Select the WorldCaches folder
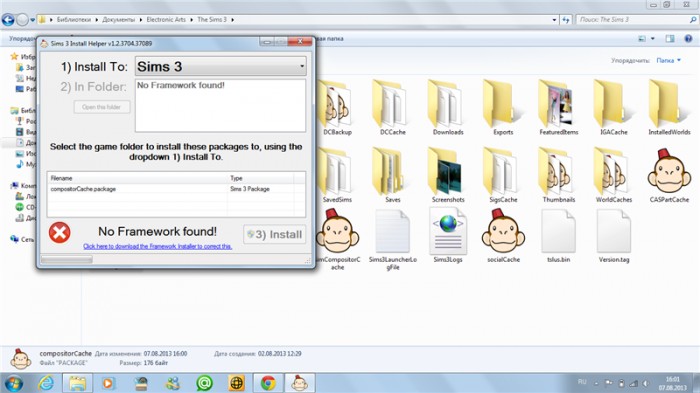Viewport: 700px width, 393px height. click(x=614, y=176)
